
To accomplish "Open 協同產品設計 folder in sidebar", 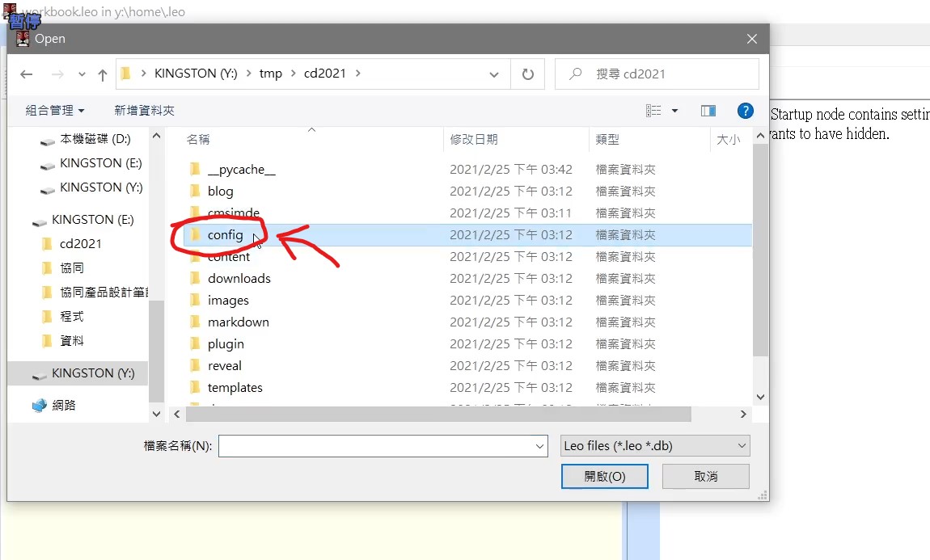I will click(x=104, y=293).
